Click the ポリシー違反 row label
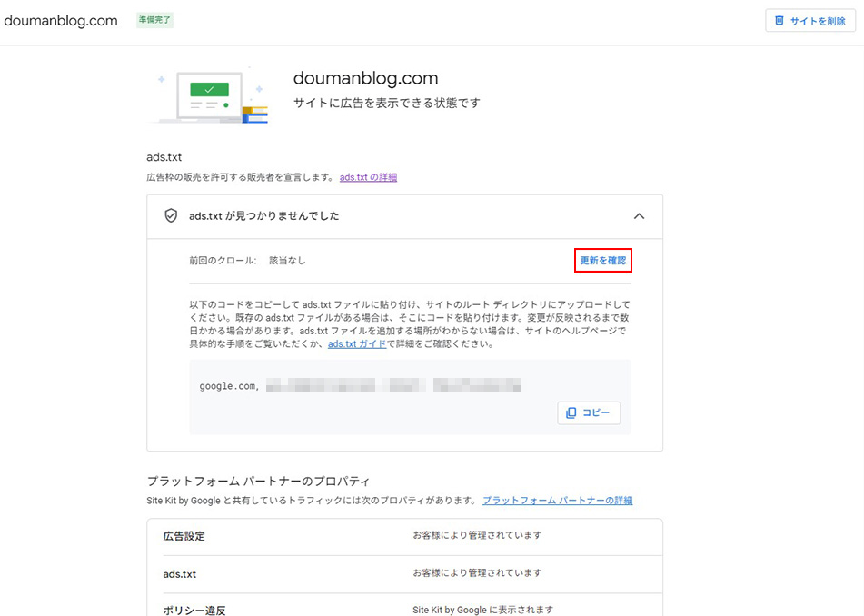This screenshot has width=864, height=616. coord(194,611)
